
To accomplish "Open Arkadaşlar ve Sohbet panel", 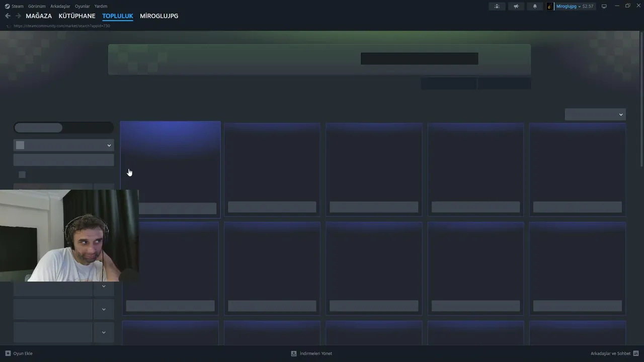I will coord(615,353).
